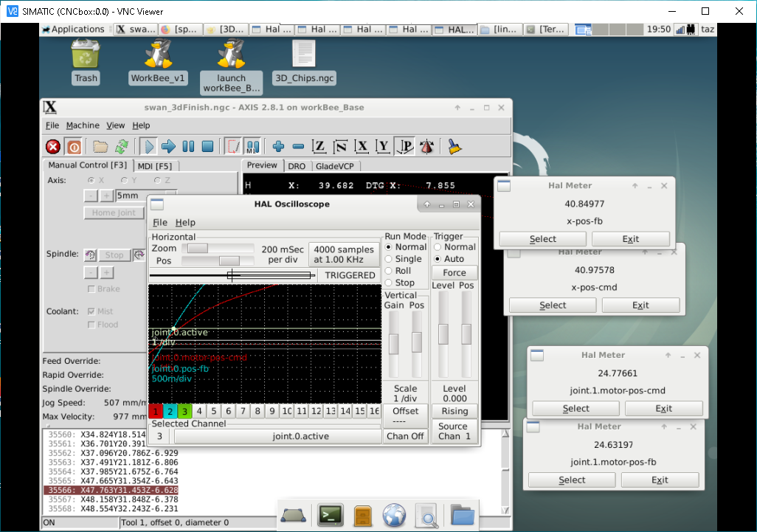
Task: Click the Offset button in Vertical panel
Action: tap(405, 416)
